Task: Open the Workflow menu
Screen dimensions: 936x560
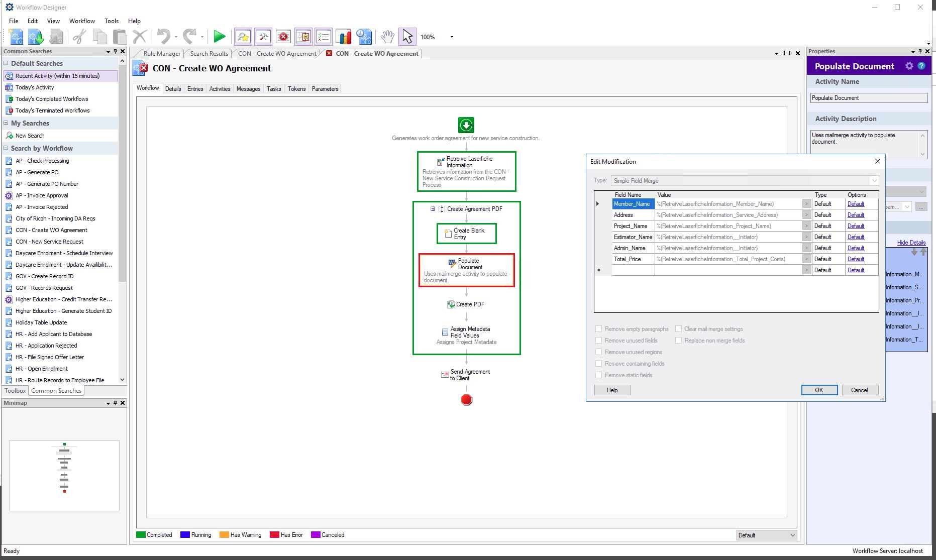Action: pyautogui.click(x=82, y=21)
